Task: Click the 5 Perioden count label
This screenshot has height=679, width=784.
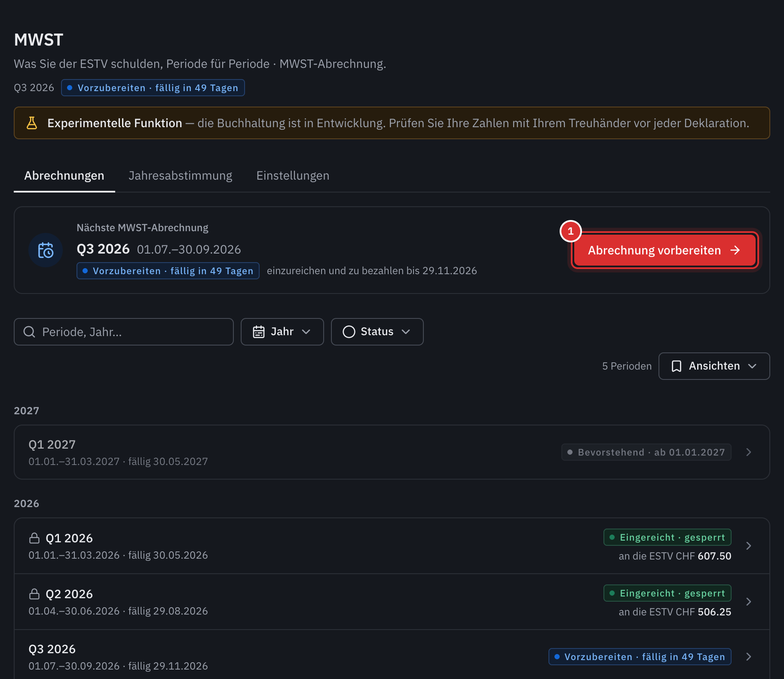Action: click(x=627, y=366)
